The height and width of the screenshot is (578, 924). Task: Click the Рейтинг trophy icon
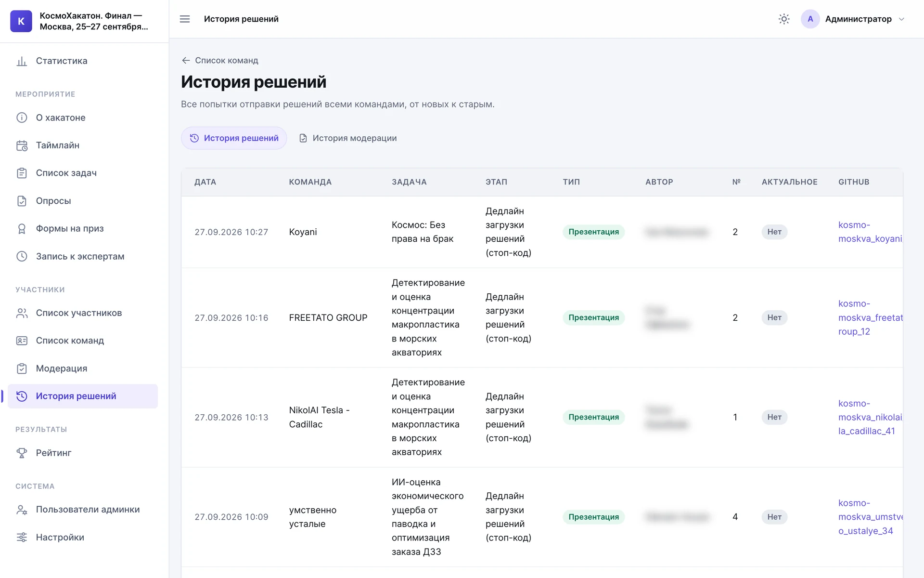click(x=22, y=453)
